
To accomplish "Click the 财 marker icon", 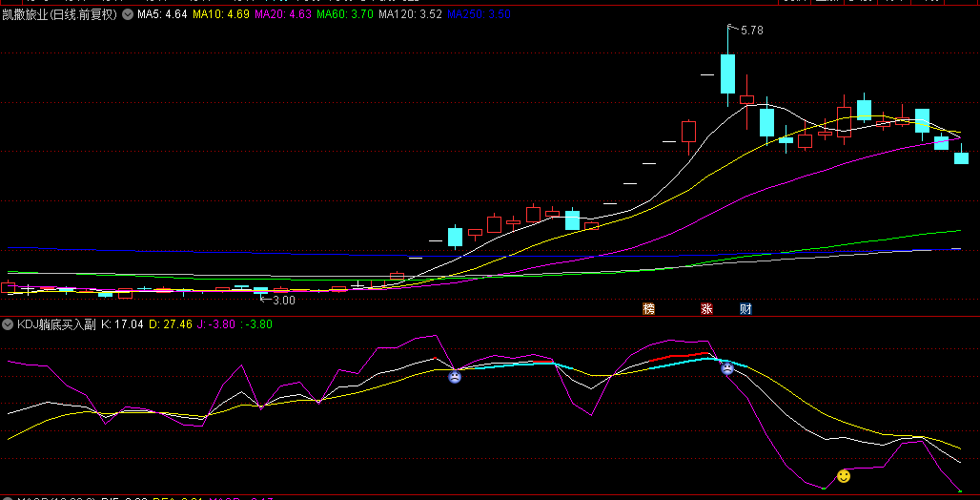I will click(x=745, y=308).
